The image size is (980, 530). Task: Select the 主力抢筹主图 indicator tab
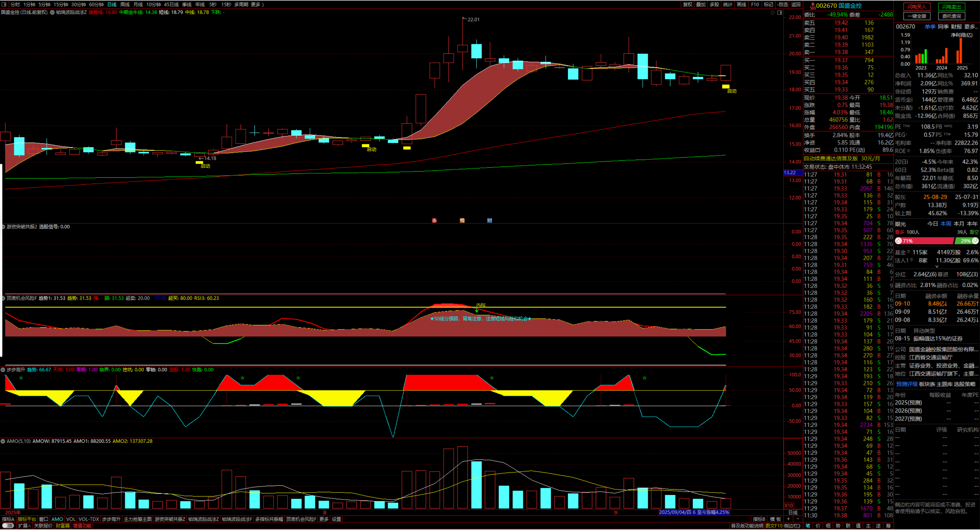click(137, 519)
